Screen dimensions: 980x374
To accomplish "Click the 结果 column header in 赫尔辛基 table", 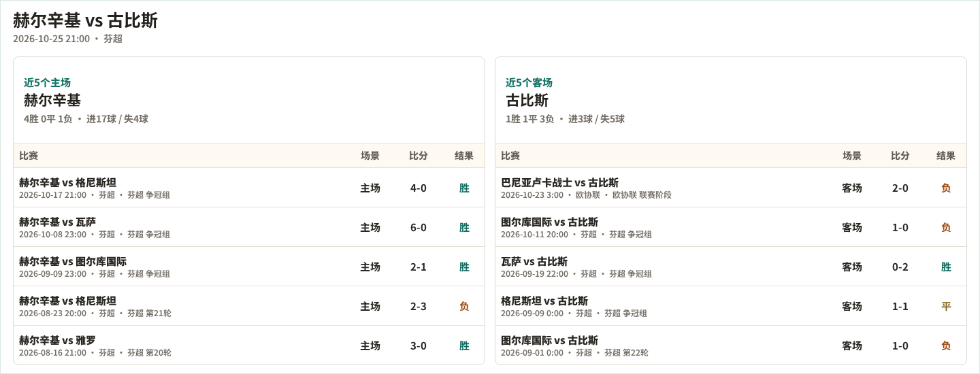I will pos(464,156).
